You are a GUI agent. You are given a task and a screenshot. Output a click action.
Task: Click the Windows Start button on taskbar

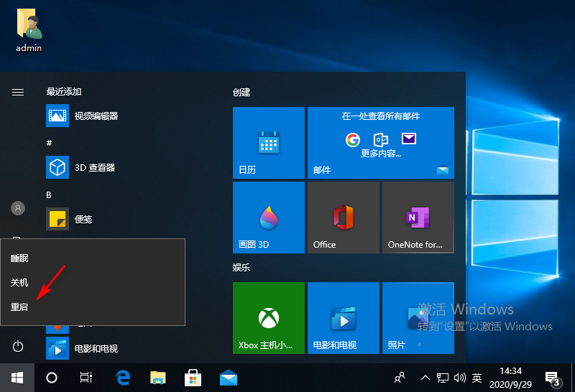pos(17,377)
